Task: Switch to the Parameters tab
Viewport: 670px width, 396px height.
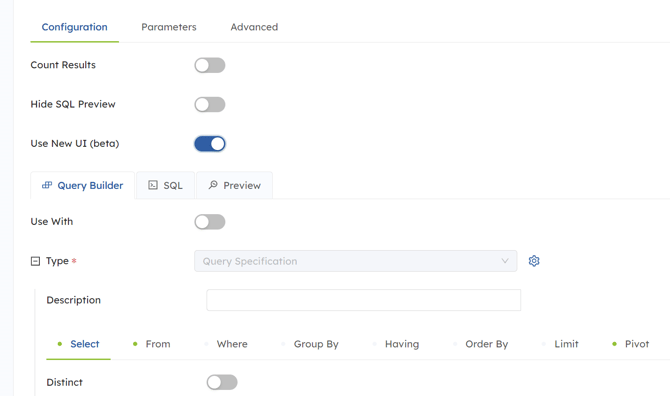Action: point(169,27)
